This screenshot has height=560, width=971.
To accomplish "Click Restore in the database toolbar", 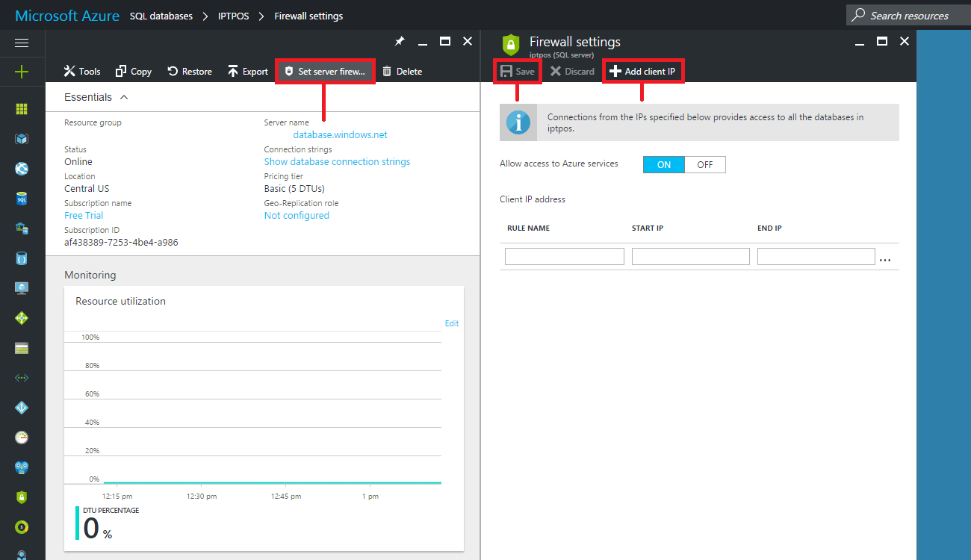I will click(x=190, y=72).
